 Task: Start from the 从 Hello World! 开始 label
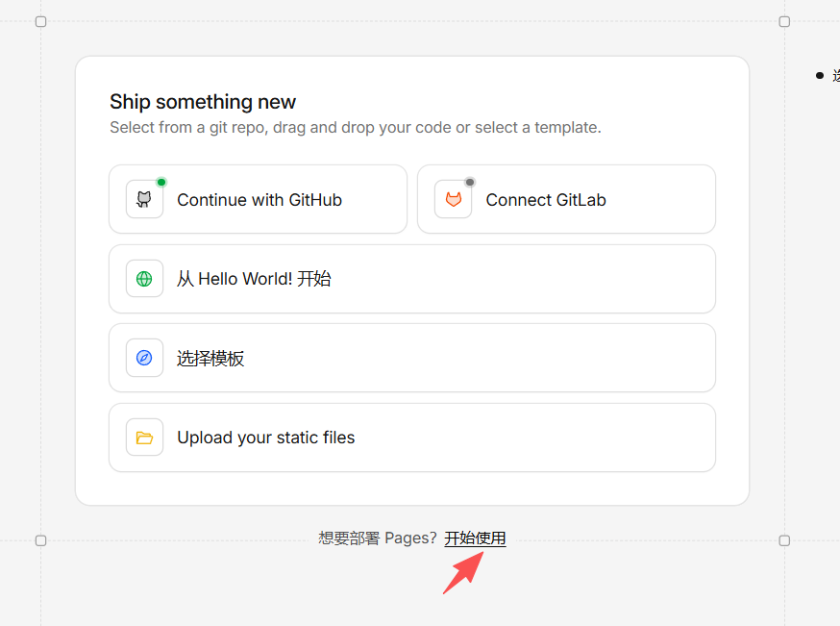tap(254, 279)
